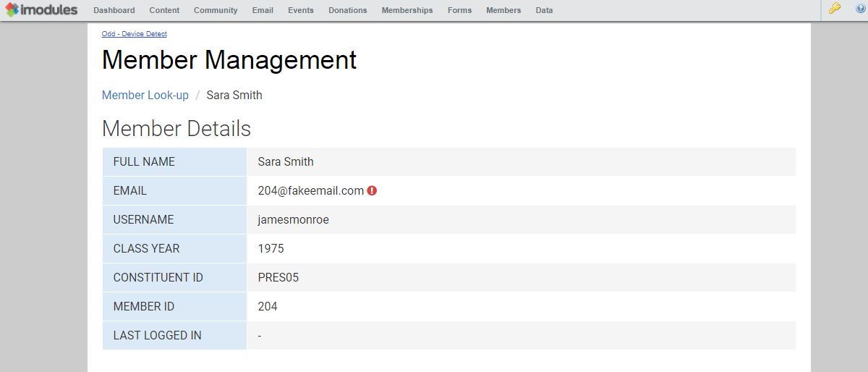
Task: Click the Sara Smith breadcrumb text
Action: coord(234,96)
